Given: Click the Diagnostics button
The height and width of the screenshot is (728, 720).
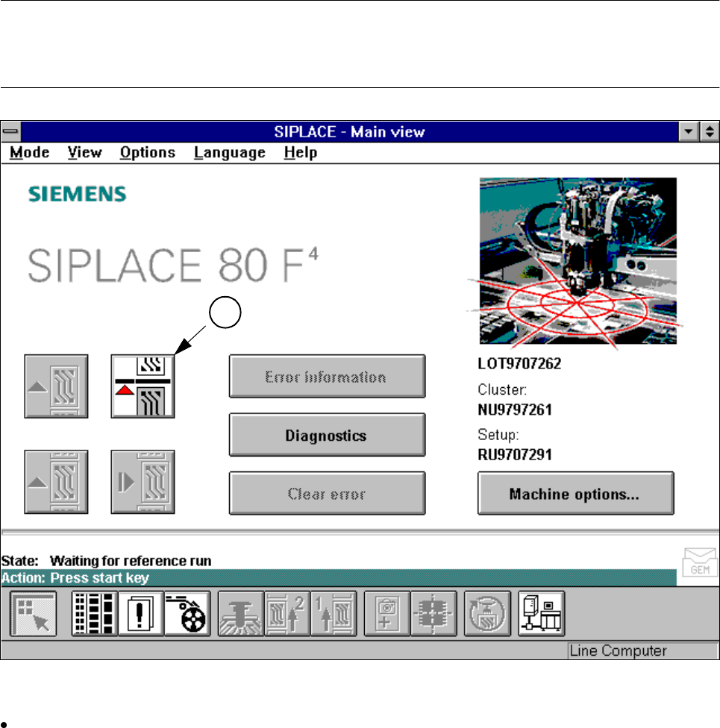Looking at the screenshot, I should (x=327, y=435).
